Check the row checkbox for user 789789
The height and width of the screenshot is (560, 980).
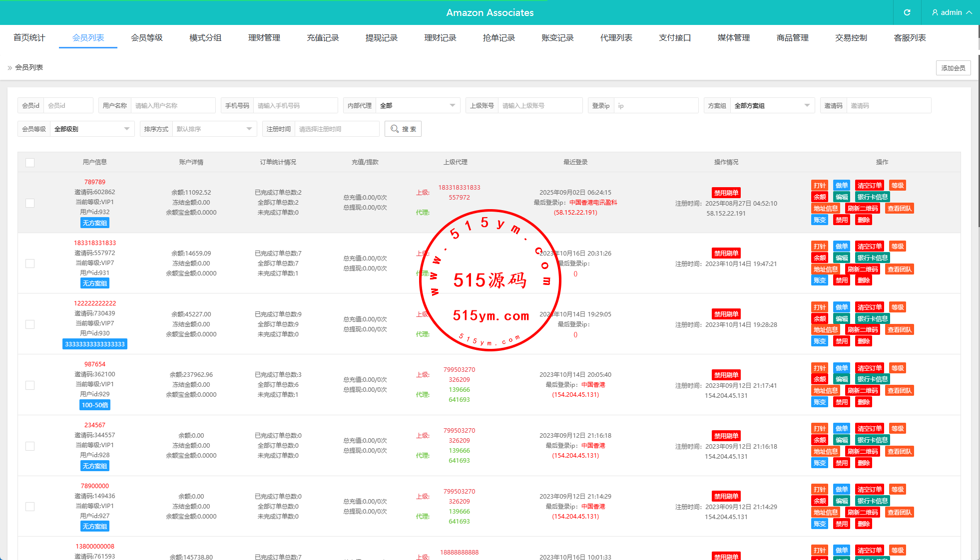30,203
